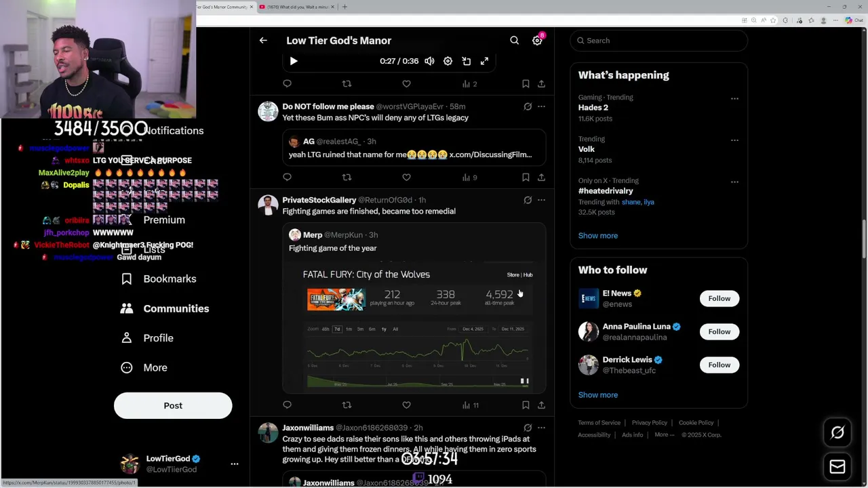Viewport: 868px width, 488px height.
Task: Bookmark the video post at top
Action: pos(526,84)
